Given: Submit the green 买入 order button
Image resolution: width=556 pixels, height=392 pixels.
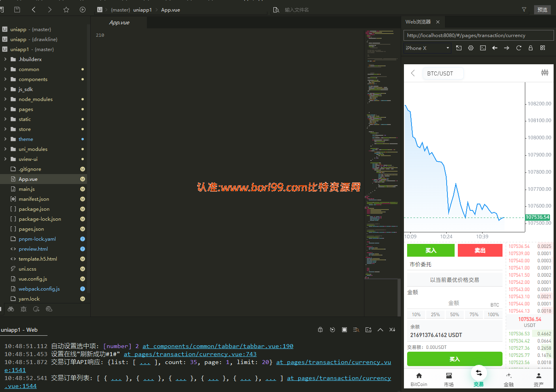Looking at the screenshot, I should 455,359.
